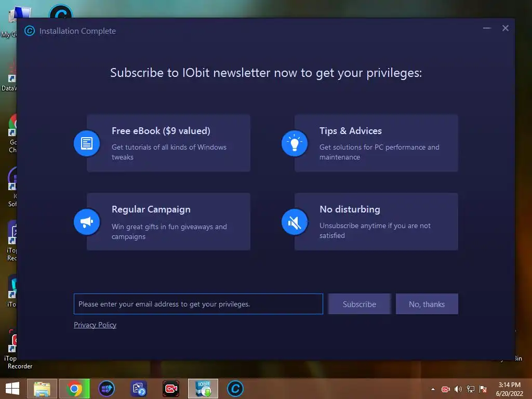Click the red recorder icon in system tray

tap(445, 389)
